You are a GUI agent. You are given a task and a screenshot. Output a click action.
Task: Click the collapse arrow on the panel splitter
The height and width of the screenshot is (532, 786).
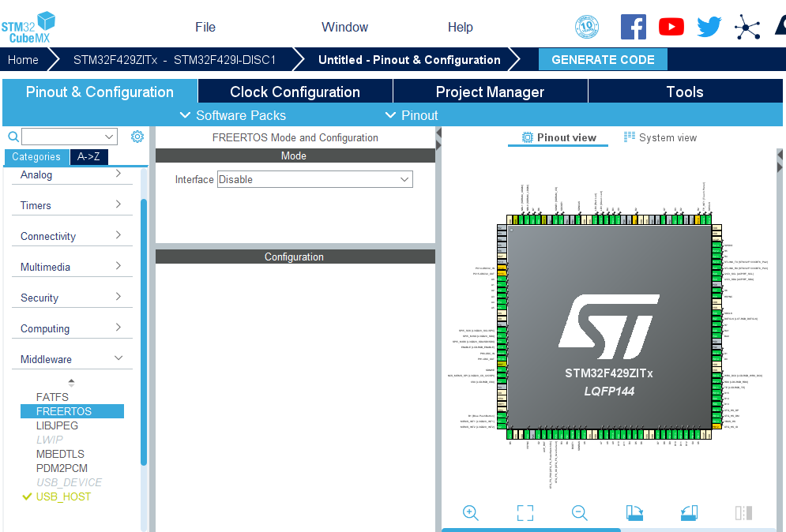click(438, 133)
